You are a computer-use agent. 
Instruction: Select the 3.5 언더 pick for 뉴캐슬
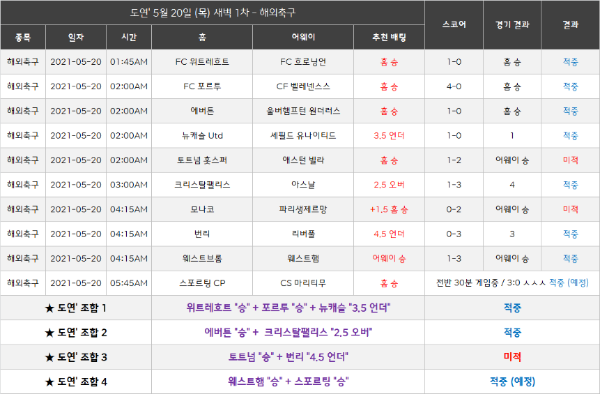pyautogui.click(x=389, y=135)
